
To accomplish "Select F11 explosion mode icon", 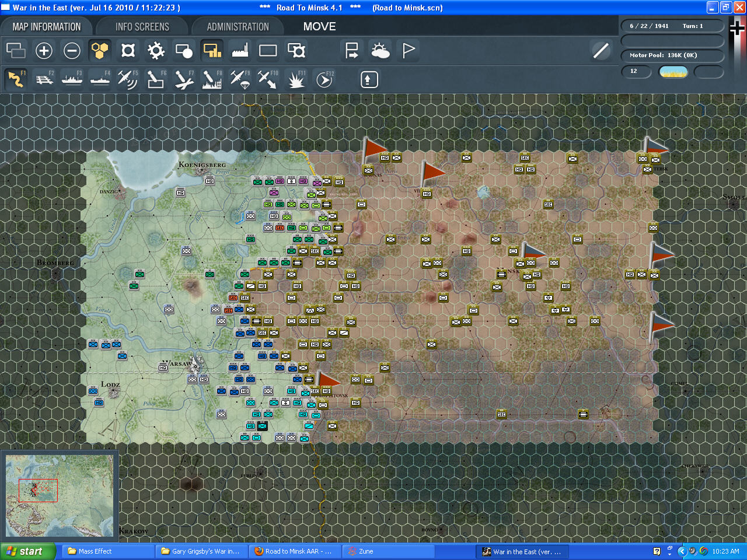I will coord(296,79).
